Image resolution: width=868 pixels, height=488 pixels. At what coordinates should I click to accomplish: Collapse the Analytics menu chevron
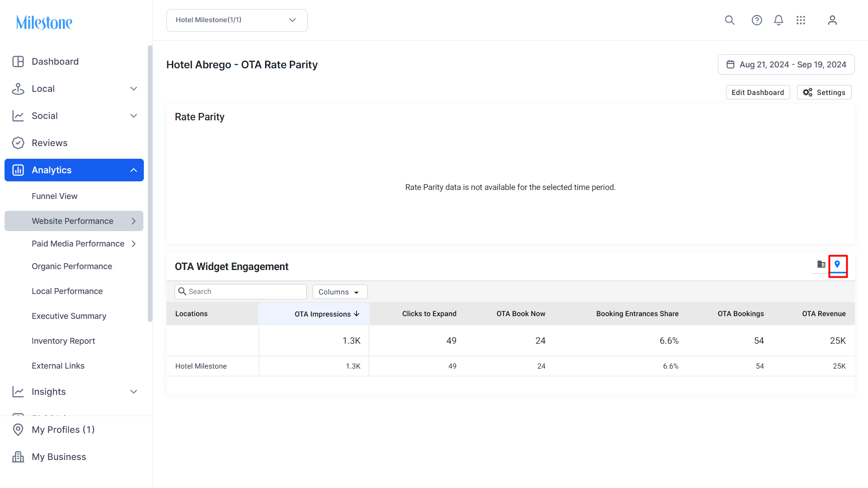[x=133, y=170]
